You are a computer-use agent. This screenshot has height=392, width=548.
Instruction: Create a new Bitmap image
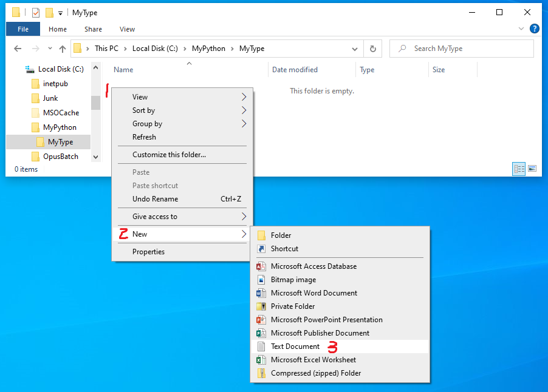(293, 280)
